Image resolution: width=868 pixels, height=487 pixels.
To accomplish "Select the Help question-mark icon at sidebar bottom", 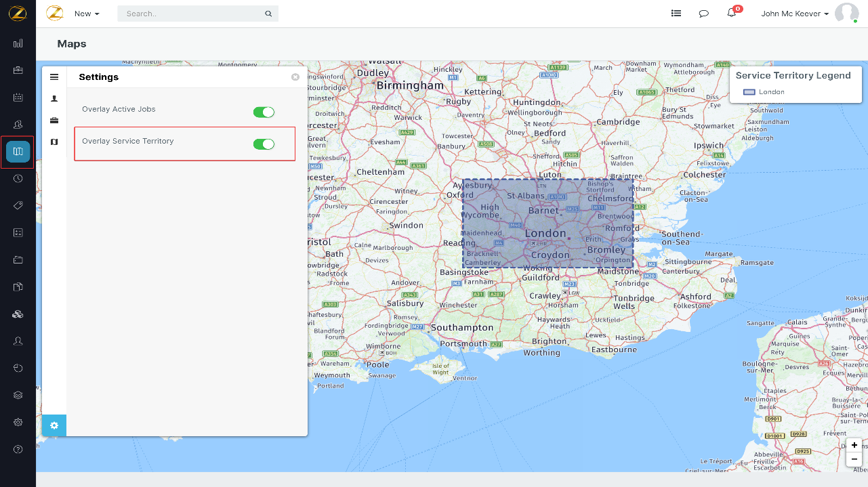I will pos(18,449).
